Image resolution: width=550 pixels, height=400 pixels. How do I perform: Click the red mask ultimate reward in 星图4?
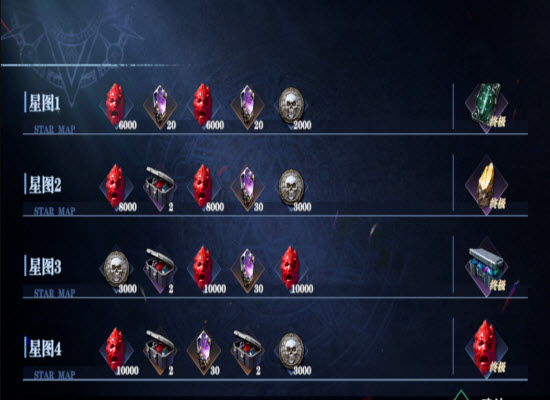(x=487, y=349)
